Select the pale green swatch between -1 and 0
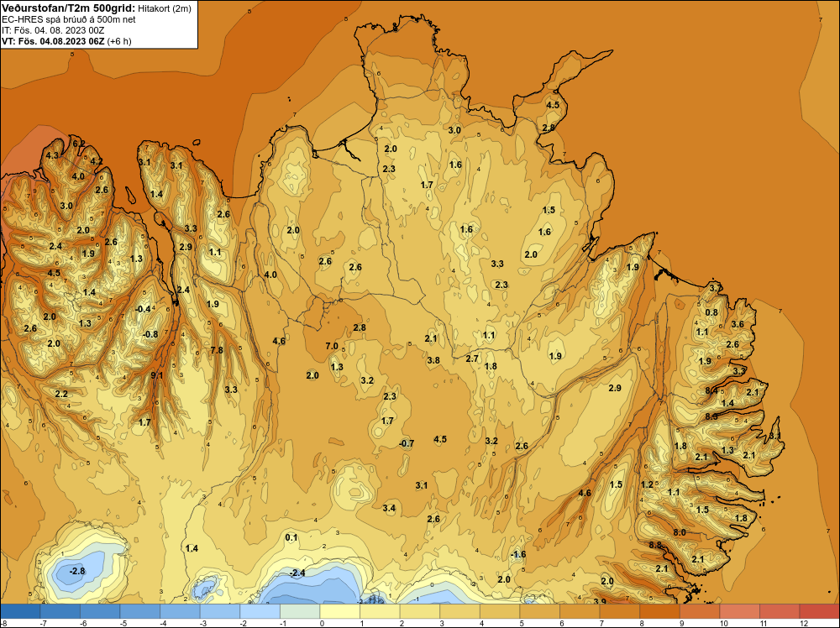 tap(300, 611)
